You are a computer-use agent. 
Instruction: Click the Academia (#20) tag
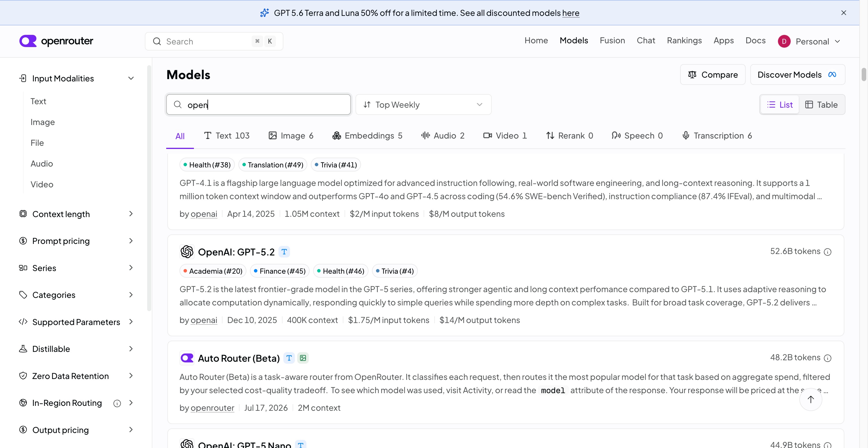click(213, 271)
